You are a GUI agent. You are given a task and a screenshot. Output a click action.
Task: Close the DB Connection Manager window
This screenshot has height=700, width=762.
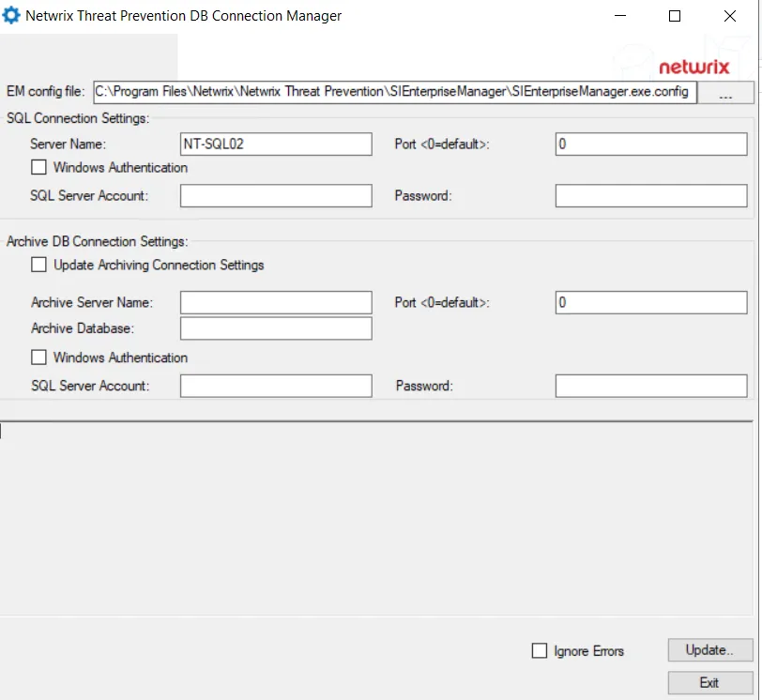[x=729, y=16]
